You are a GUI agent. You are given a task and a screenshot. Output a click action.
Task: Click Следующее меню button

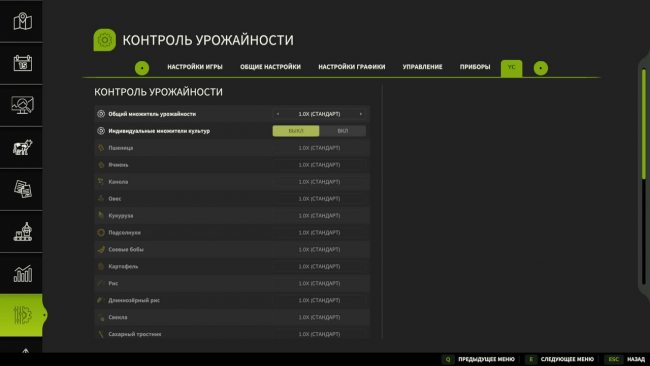pyautogui.click(x=567, y=359)
